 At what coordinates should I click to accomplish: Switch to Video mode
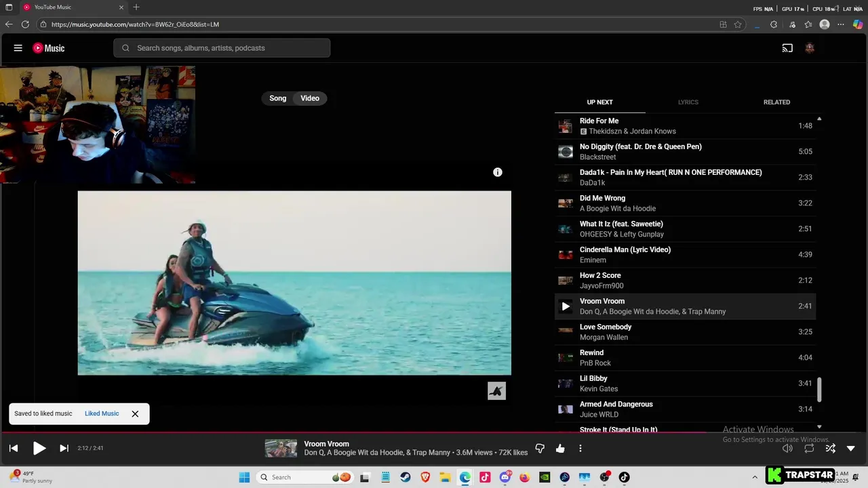pyautogui.click(x=310, y=98)
